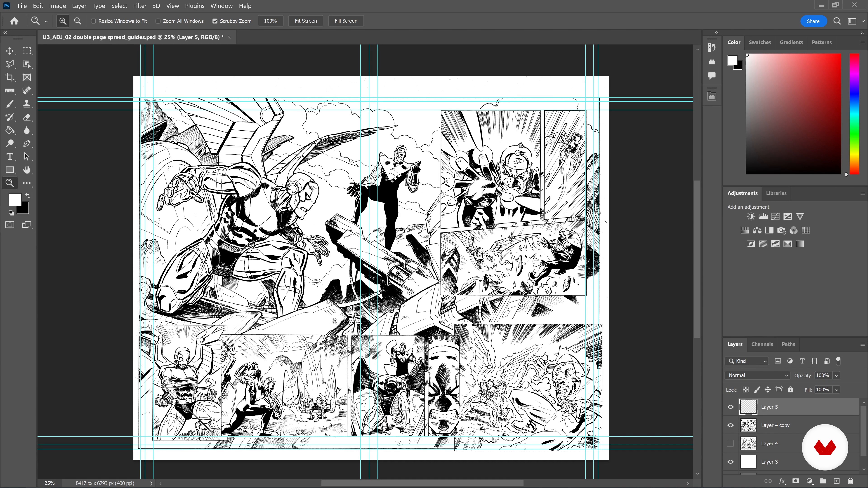Select the Clone Stamp tool

[27, 104]
